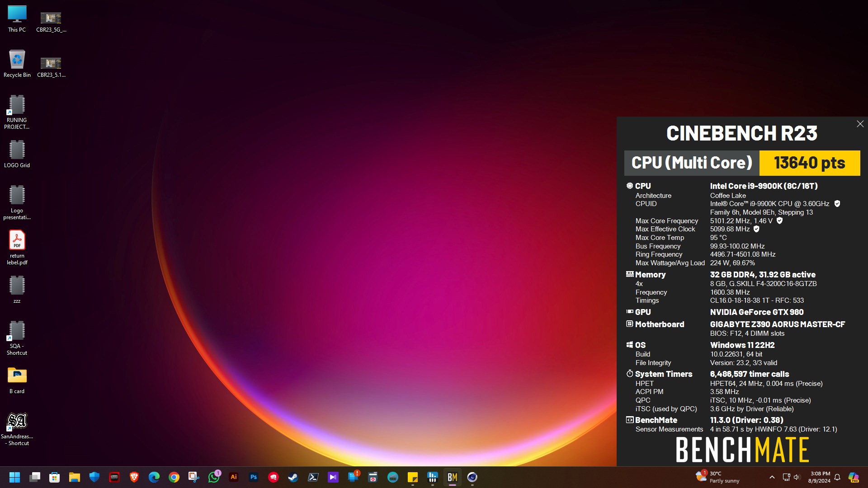868x488 pixels.
Task: Click the verified shield beside CPUID value
Action: [837, 204]
